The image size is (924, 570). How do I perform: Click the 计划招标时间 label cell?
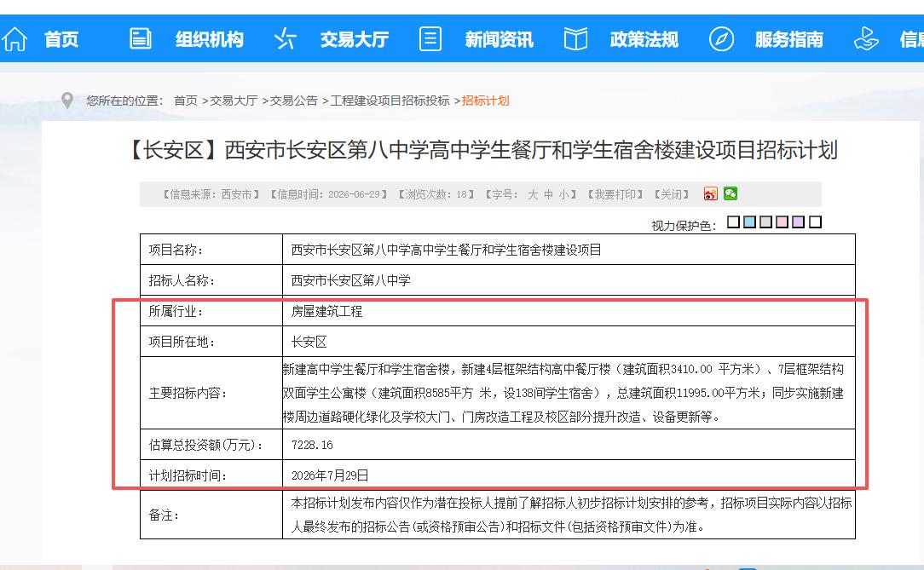[211, 475]
